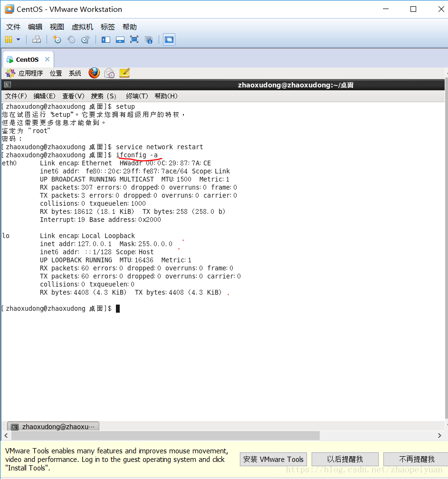Toggle the sidebar view toolbar icon
Image resolution: width=448 pixels, height=479 pixels.
[105, 39]
